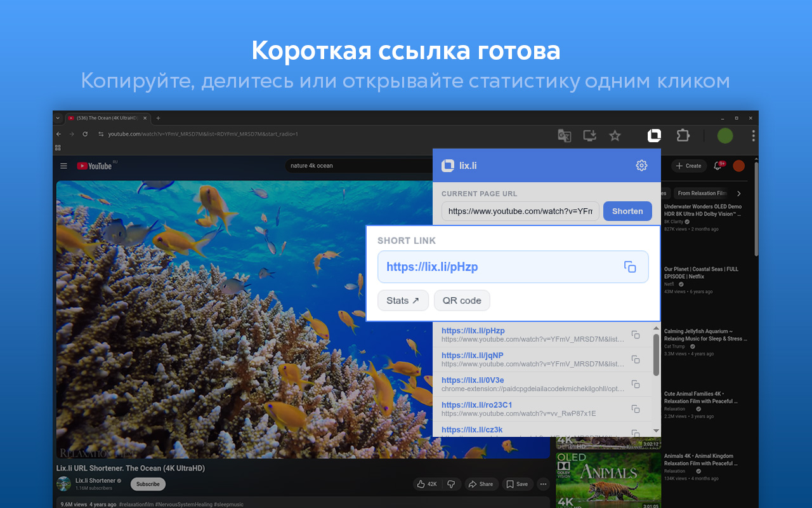Click the browser address bar URL

point(203,134)
